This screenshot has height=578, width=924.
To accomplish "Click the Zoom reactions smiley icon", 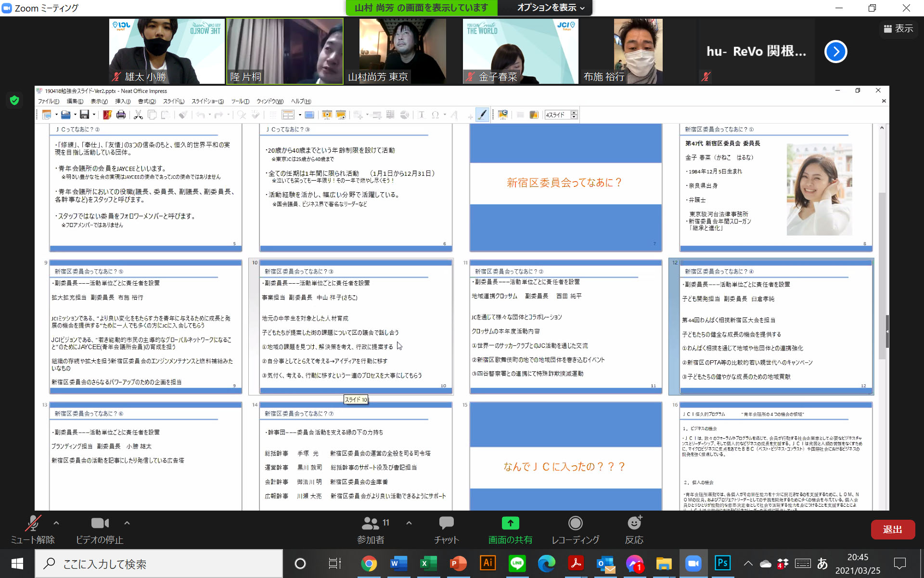I will [634, 523].
